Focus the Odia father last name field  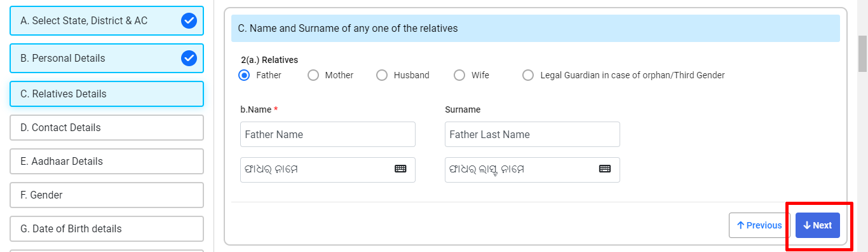pyautogui.click(x=532, y=170)
